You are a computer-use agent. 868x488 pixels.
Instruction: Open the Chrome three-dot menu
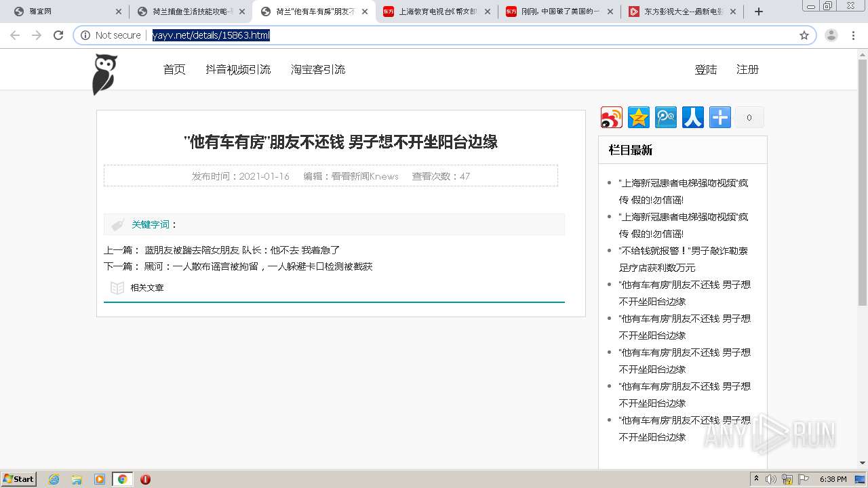point(854,35)
